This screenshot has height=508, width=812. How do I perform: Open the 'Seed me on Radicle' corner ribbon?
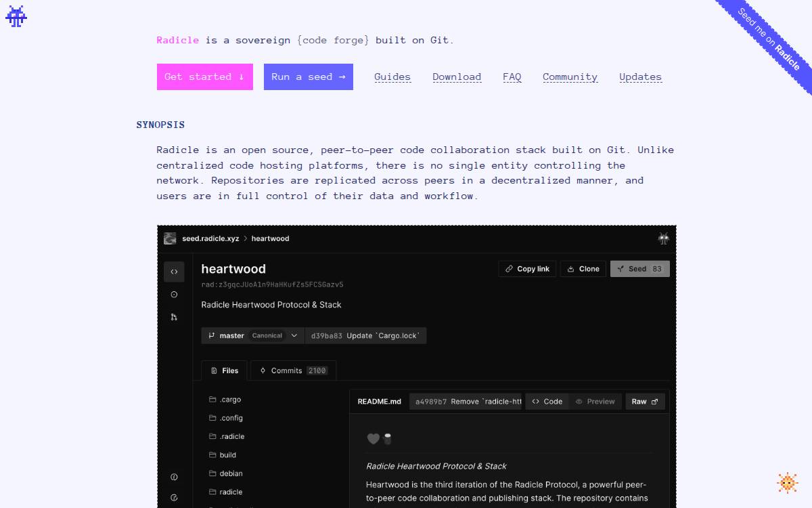pyautogui.click(x=769, y=39)
